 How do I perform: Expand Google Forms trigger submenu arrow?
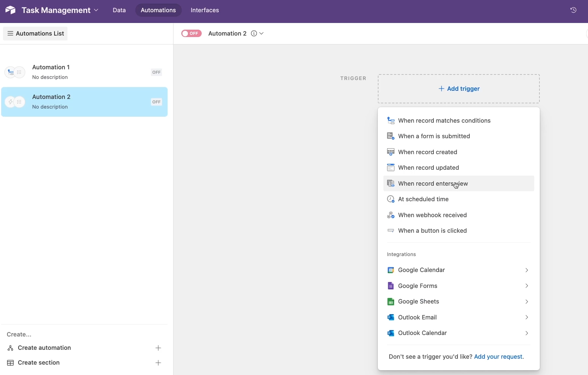pyautogui.click(x=526, y=286)
